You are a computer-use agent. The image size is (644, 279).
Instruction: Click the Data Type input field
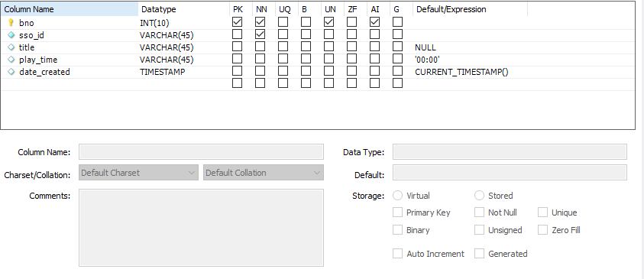pyautogui.click(x=510, y=151)
